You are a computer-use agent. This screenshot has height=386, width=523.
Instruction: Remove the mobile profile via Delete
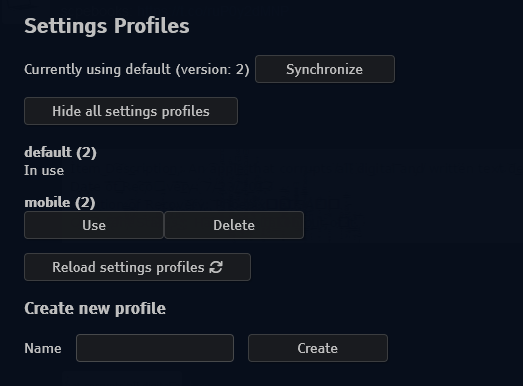[234, 225]
